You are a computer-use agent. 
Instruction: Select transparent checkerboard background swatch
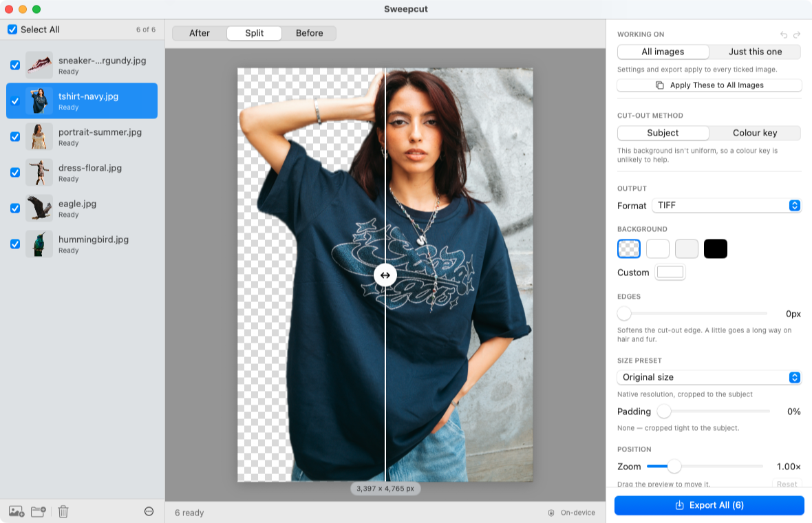(629, 249)
